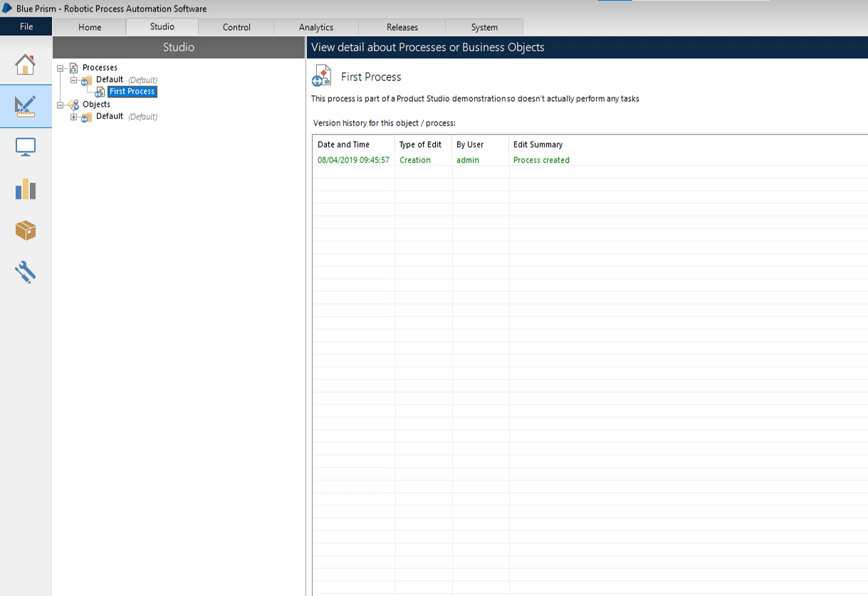The image size is (868, 596).
Task: Collapse the Processes tree node
Action: coord(61,68)
